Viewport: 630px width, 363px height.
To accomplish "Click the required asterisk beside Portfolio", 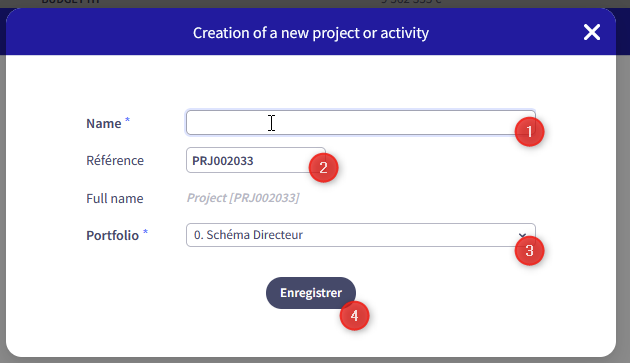I will [145, 232].
